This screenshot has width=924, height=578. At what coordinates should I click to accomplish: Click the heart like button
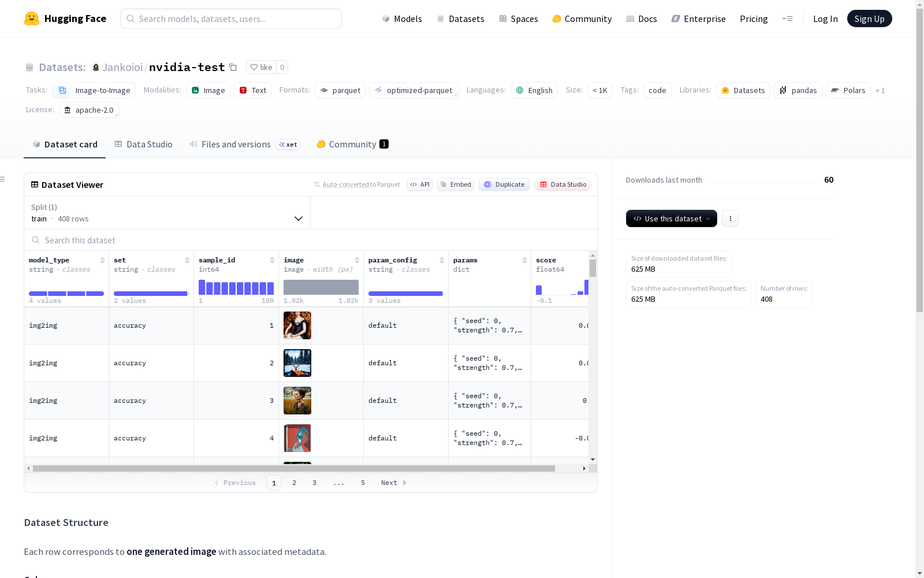click(x=261, y=67)
